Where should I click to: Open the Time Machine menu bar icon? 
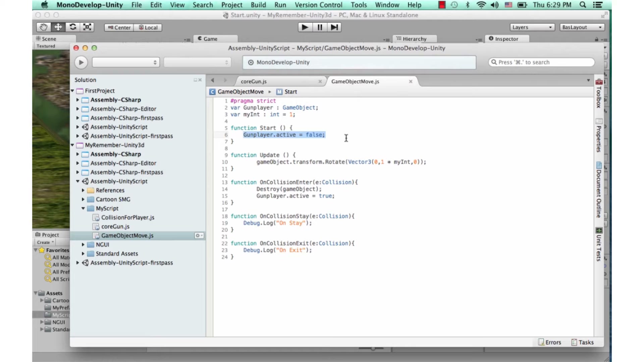pyautogui.click(x=454, y=5)
